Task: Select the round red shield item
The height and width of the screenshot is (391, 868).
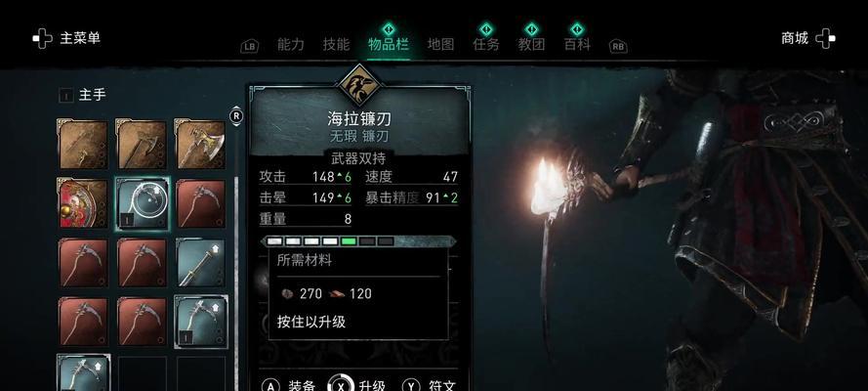Action: pyautogui.click(x=82, y=203)
